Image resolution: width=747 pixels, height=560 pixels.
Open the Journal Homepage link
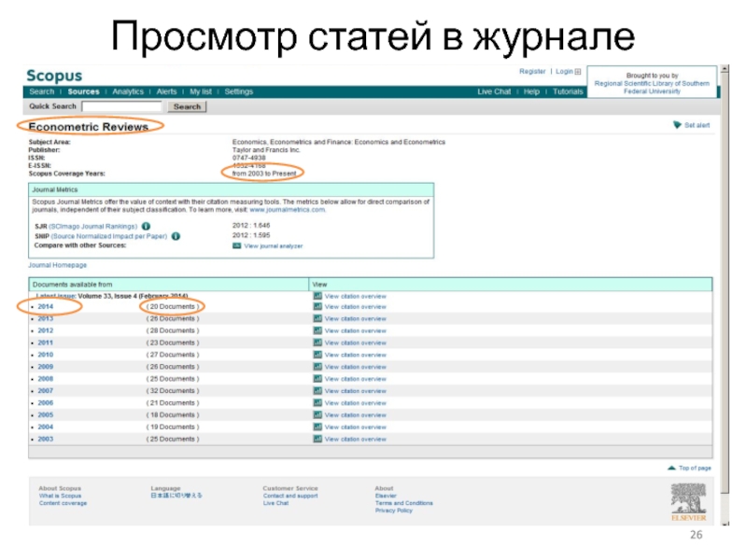pos(58,265)
